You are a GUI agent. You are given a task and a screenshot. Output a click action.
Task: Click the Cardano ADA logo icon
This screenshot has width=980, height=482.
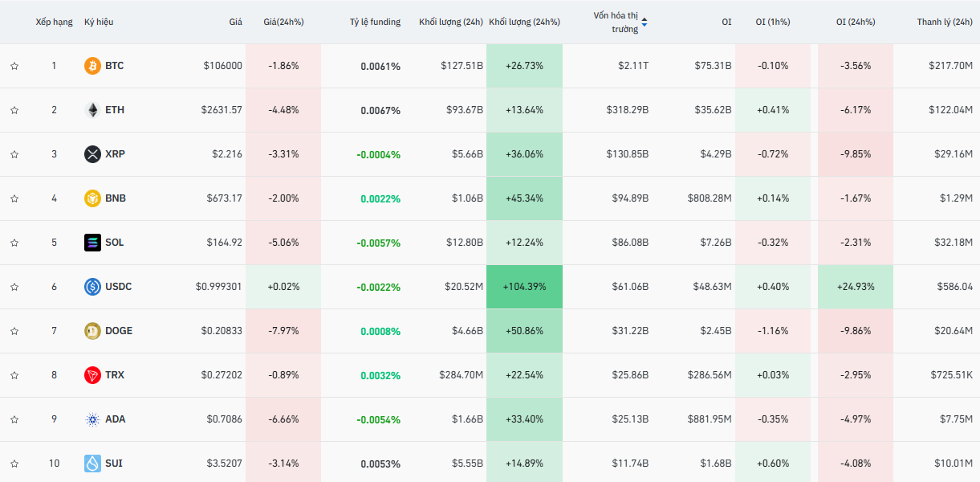click(92, 419)
